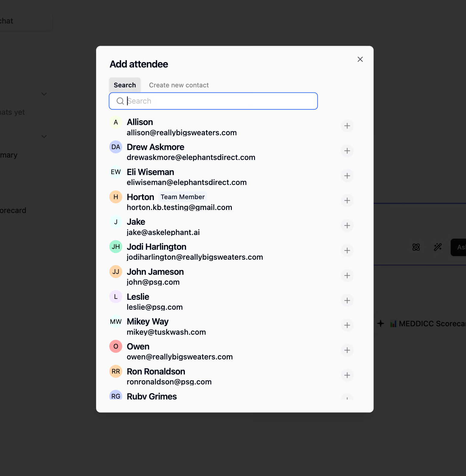The height and width of the screenshot is (476, 466).
Task: Click Owen's red O avatar
Action: coord(116,346)
